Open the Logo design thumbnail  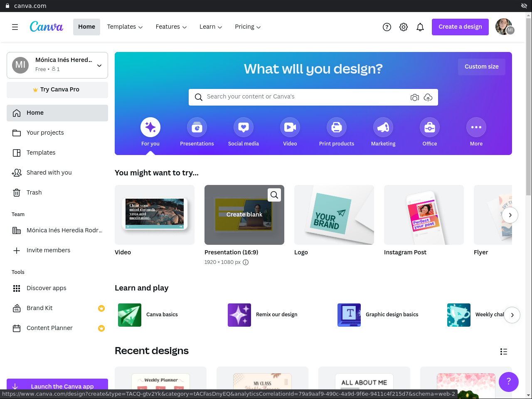(x=334, y=215)
